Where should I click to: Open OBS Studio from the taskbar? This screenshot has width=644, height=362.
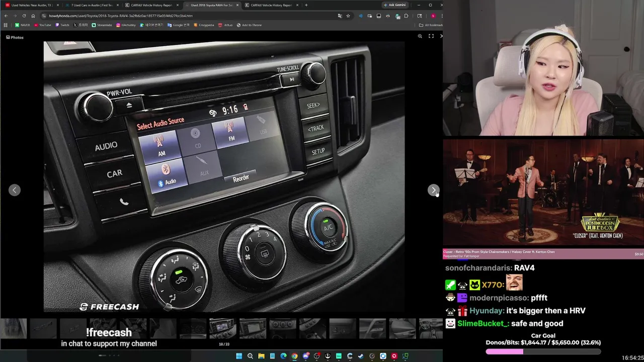click(316, 356)
